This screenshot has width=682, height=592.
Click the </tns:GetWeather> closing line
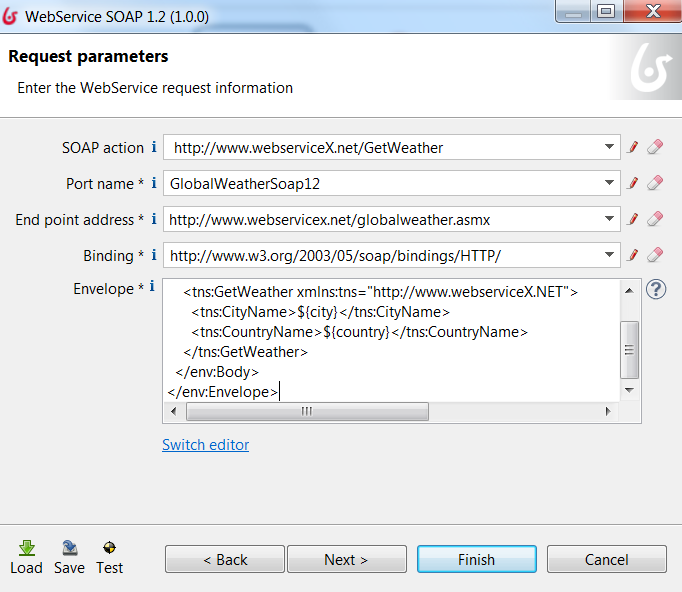(x=245, y=352)
